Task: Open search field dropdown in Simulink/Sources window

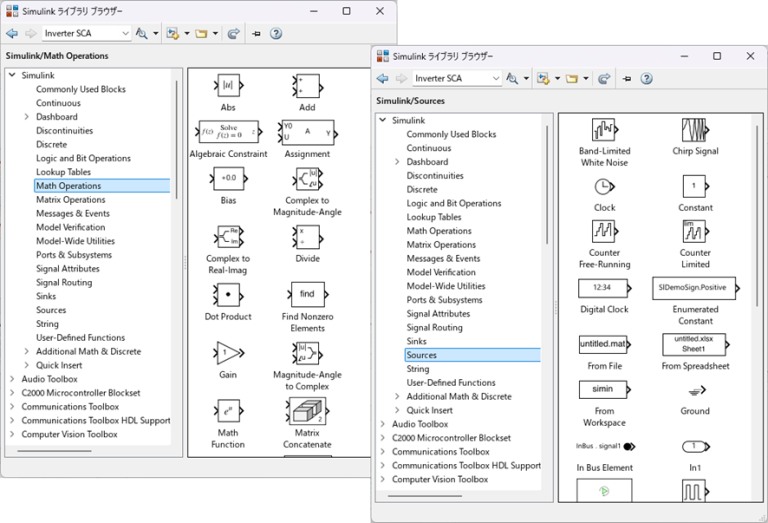Action: 495,78
